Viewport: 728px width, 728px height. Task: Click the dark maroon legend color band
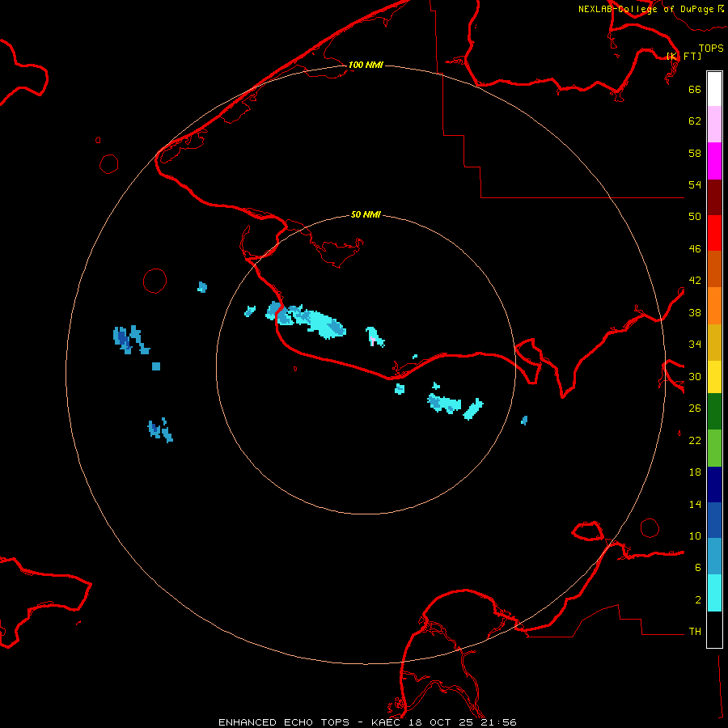pyautogui.click(x=714, y=197)
